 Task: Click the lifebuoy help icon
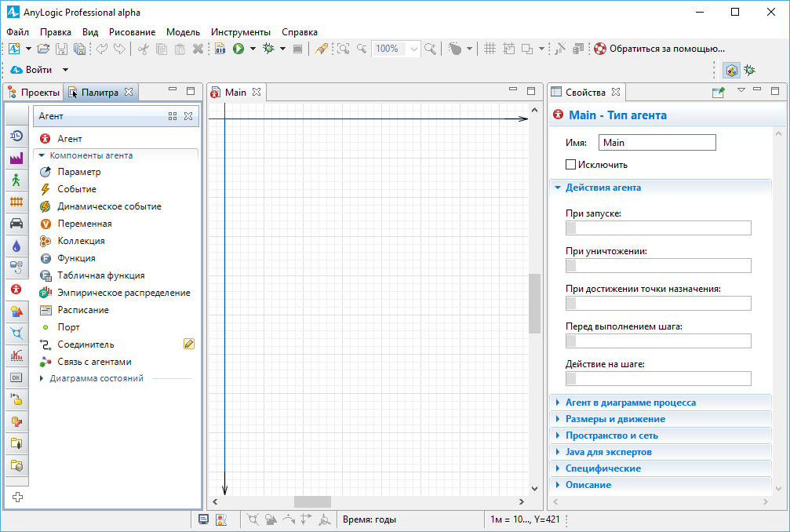[x=599, y=49]
